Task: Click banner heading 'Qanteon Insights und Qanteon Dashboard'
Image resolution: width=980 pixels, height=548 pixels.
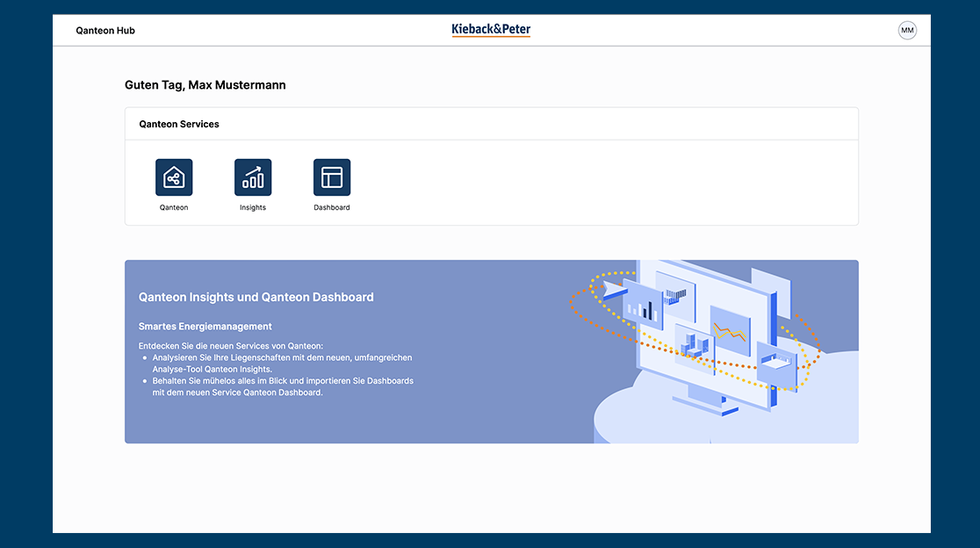Action: pos(256,297)
